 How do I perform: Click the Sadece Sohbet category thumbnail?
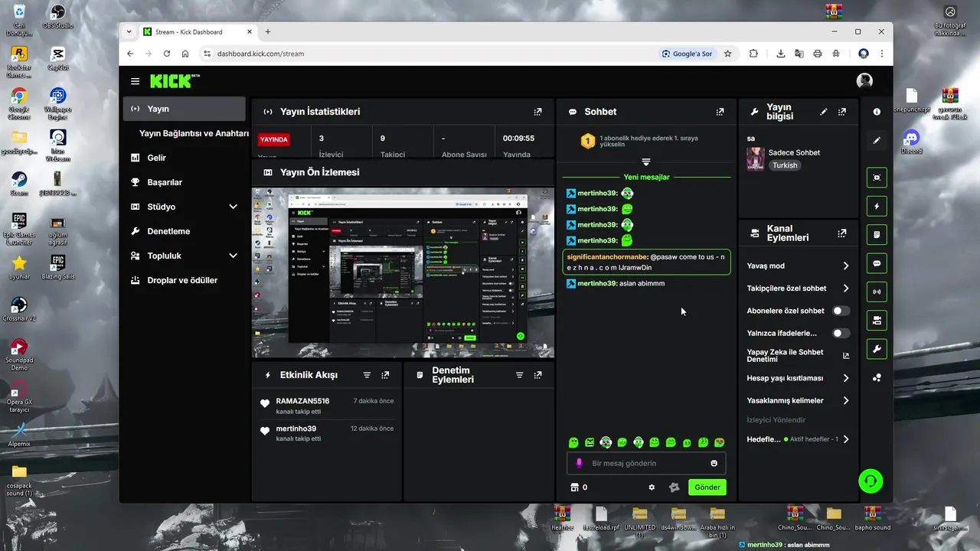click(755, 158)
